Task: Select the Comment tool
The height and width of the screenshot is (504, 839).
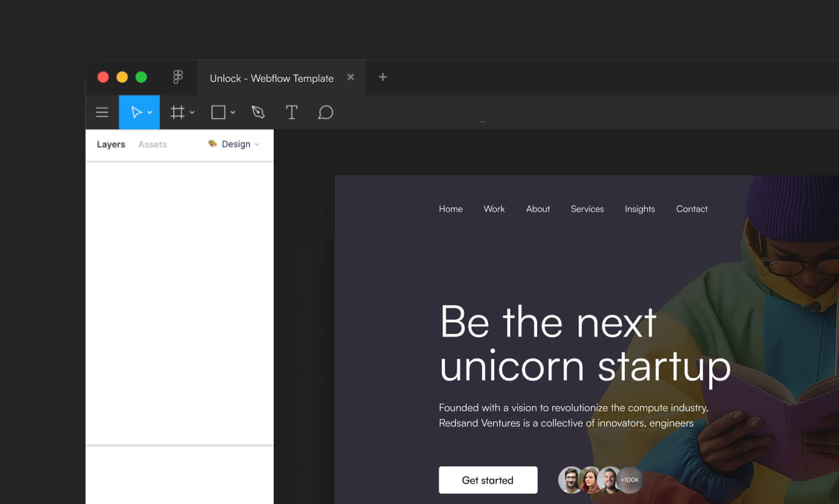Action: [325, 113]
